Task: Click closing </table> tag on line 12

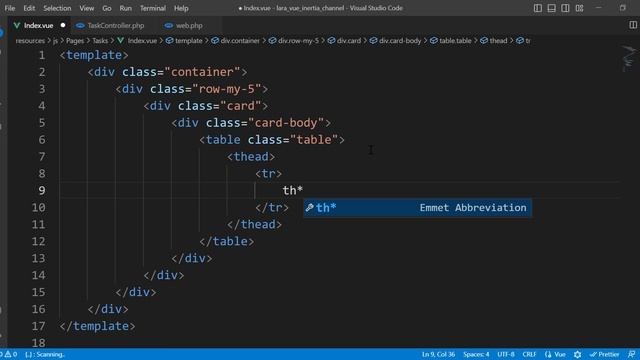Action: coord(227,242)
